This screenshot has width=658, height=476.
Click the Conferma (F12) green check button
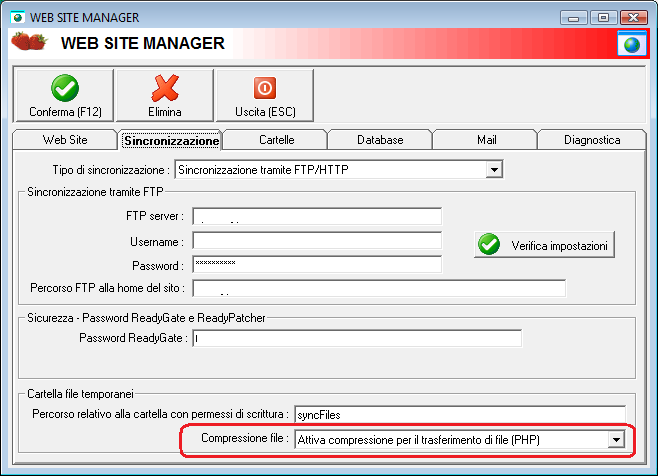(x=64, y=96)
